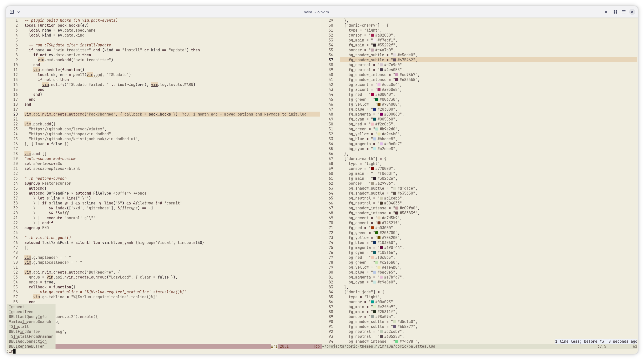Image resolution: width=644 pixels, height=360 pixels.
Task: Select DBUIRenameBuffer completion entry
Action: 27,346
